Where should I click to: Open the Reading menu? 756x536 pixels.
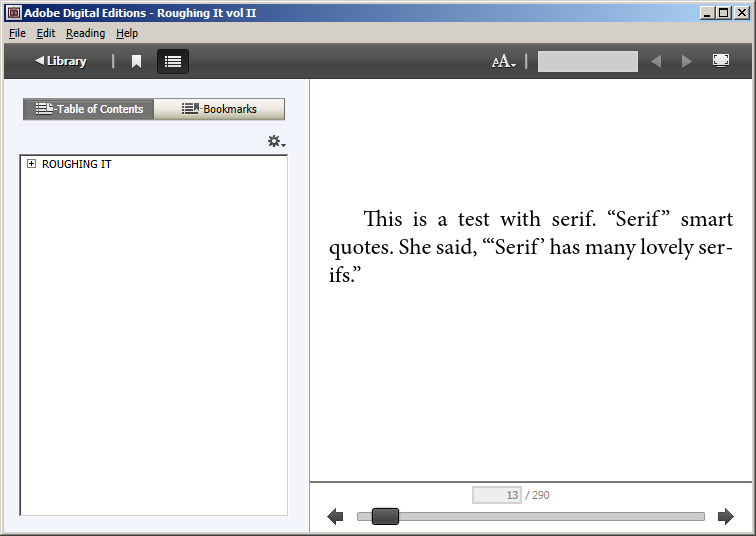coord(85,33)
